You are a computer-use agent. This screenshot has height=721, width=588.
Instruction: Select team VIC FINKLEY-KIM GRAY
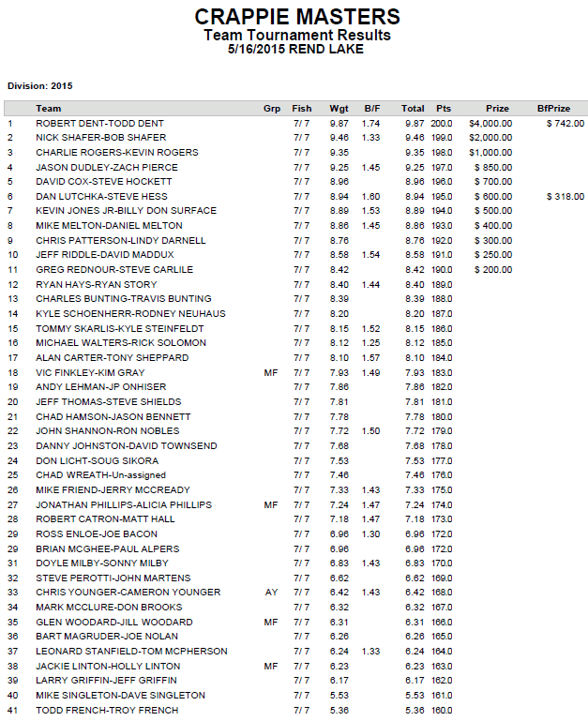tap(90, 372)
